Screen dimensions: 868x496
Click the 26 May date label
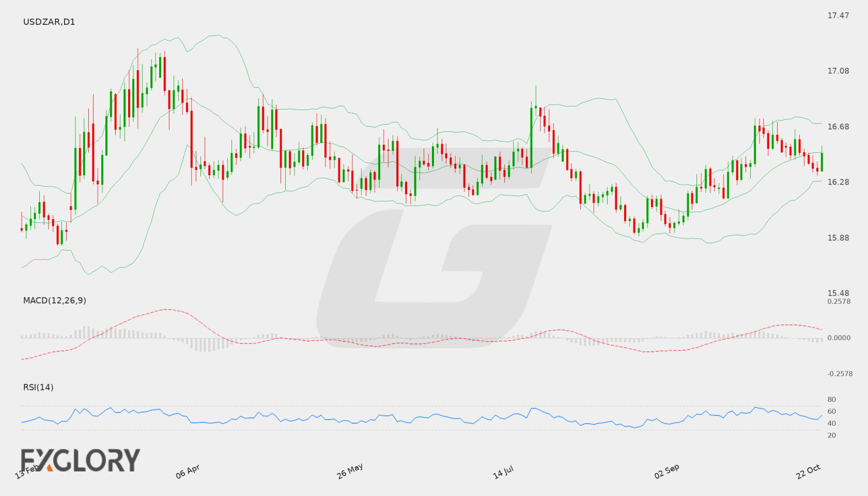[x=350, y=471]
